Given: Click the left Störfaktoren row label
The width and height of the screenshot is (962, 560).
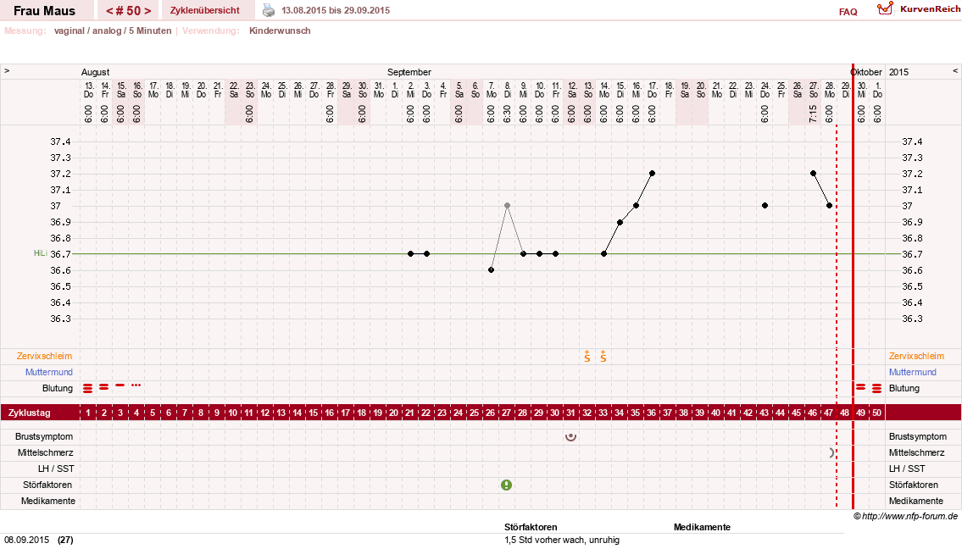Looking at the screenshot, I should point(47,485).
